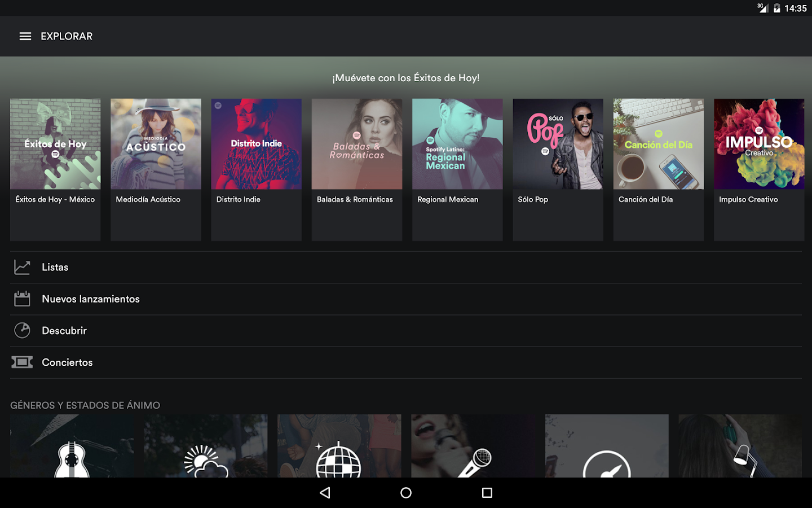Tap the 'GÉNEROS Y ESTADOS DE ÁNIMO' heading
Screen dimensions: 812x508
(85, 405)
